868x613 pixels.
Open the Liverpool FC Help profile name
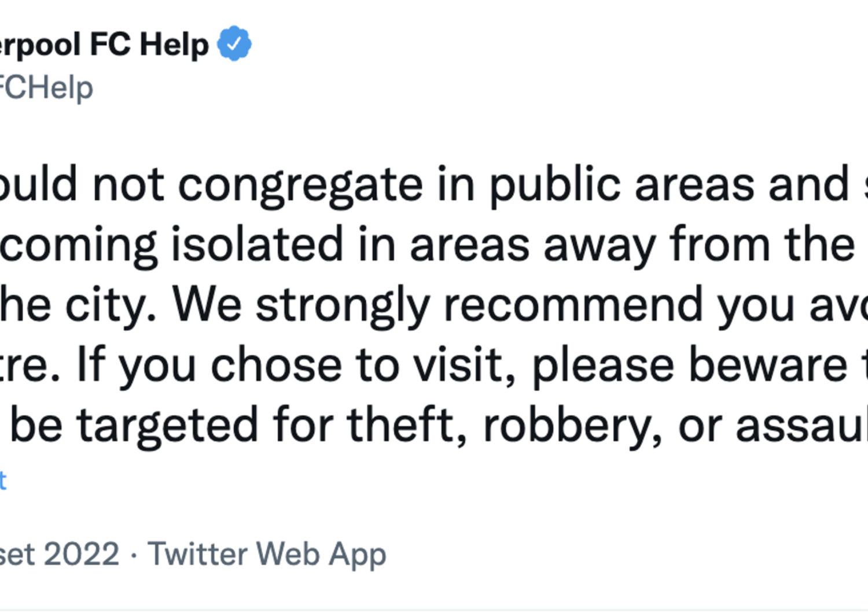104,45
